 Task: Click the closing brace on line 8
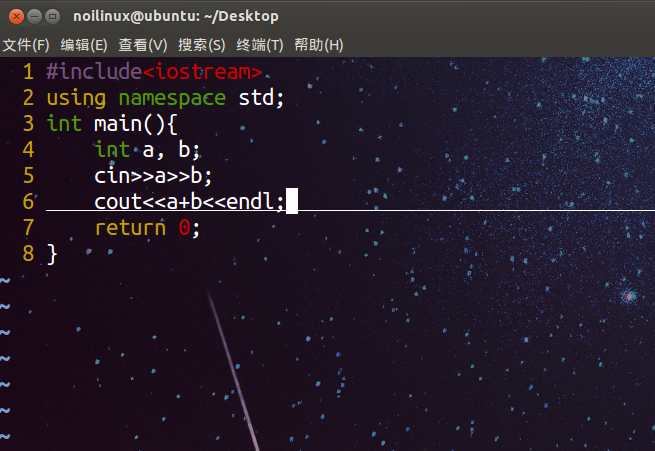pyautogui.click(x=52, y=254)
